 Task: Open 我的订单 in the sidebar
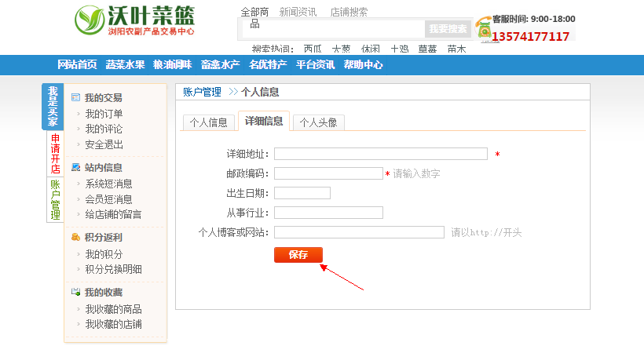[104, 114]
